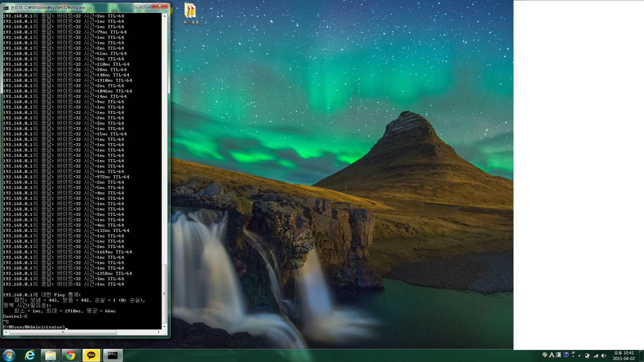Click the cmd vertical scrollbar down arrow
The width and height of the screenshot is (644, 362).
coord(164,327)
